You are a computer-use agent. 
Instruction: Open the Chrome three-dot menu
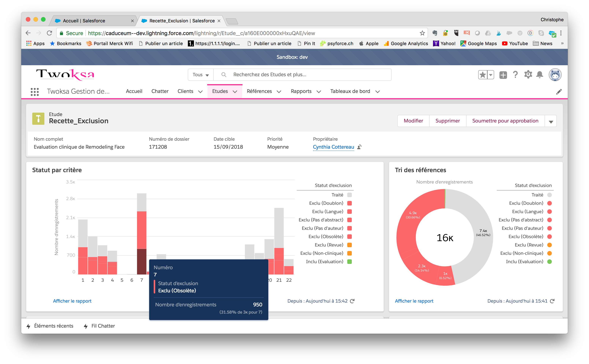point(561,33)
